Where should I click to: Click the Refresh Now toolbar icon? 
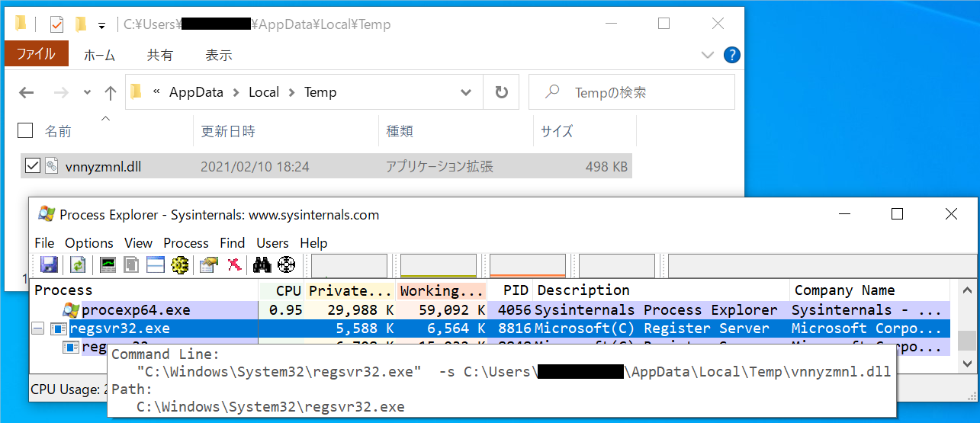pyautogui.click(x=78, y=265)
